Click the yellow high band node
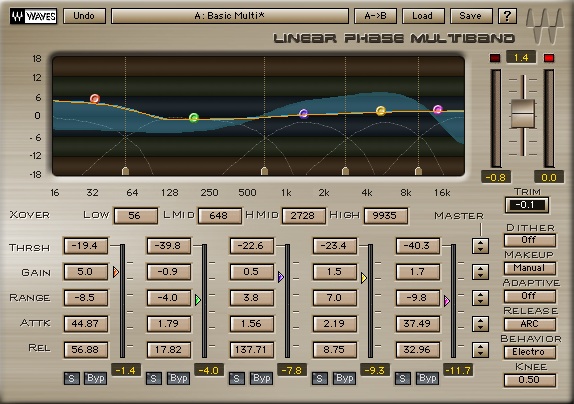The image size is (574, 404). pyautogui.click(x=381, y=111)
